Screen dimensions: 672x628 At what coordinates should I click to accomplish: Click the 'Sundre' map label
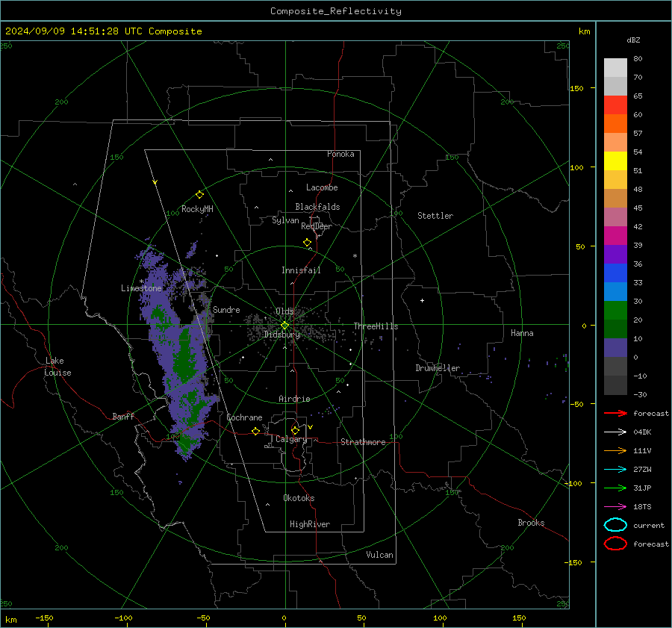[226, 309]
